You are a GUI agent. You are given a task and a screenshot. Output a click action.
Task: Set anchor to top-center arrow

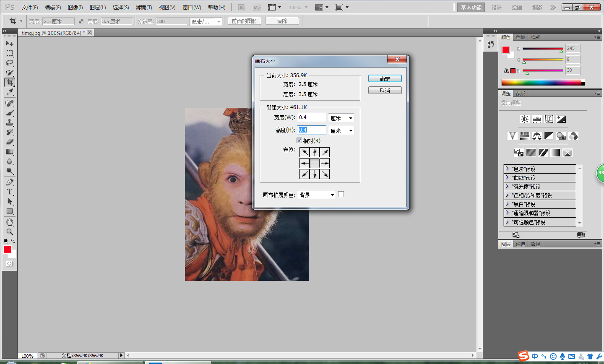click(315, 152)
